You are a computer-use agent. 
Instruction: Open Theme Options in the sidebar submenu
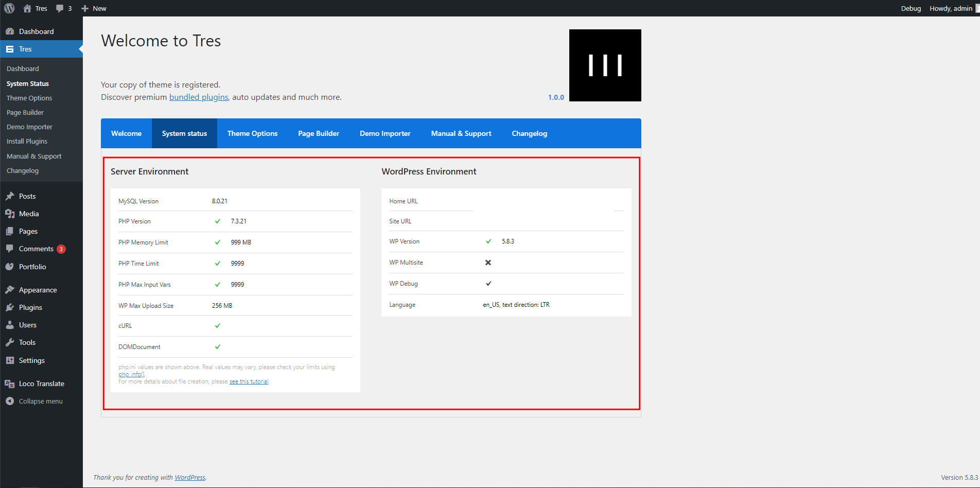[x=29, y=98]
